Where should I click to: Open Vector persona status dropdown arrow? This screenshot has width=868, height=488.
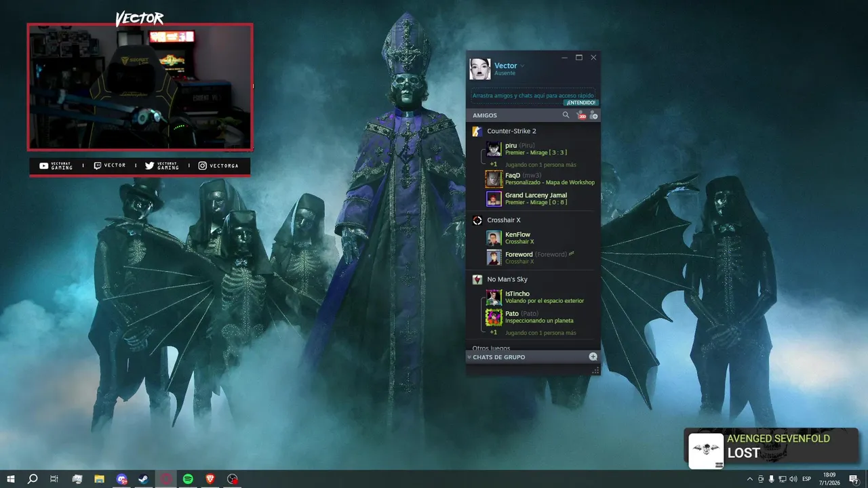522,66
